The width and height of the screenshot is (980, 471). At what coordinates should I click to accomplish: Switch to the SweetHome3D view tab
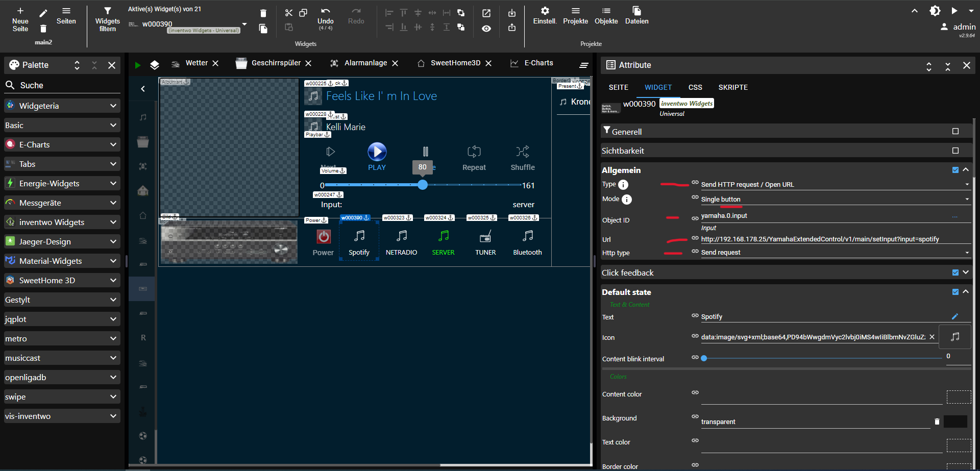point(455,63)
